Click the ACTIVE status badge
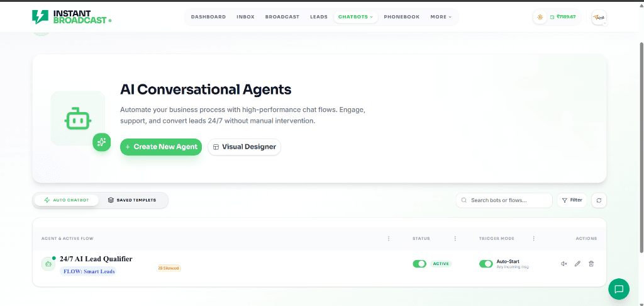Image resolution: width=644 pixels, height=306 pixels. click(x=441, y=264)
